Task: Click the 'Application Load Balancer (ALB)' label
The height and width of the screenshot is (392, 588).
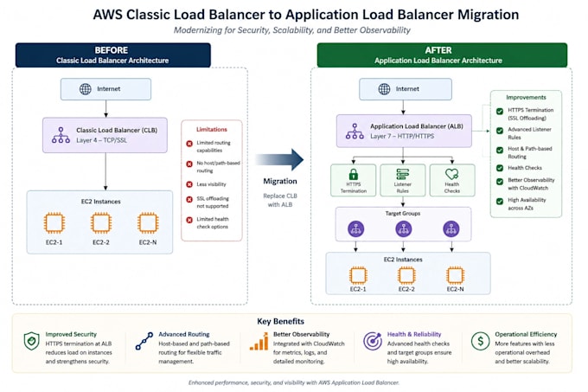Action: 417,126
